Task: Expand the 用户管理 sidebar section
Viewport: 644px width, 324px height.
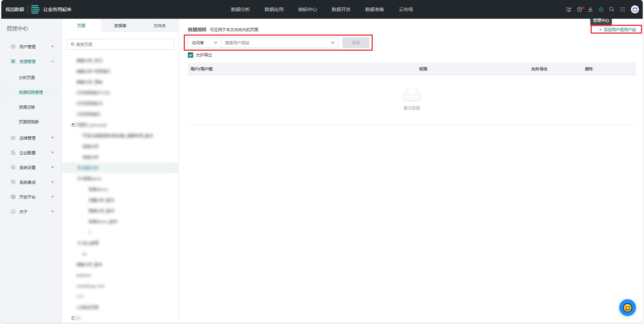Action: (32, 47)
